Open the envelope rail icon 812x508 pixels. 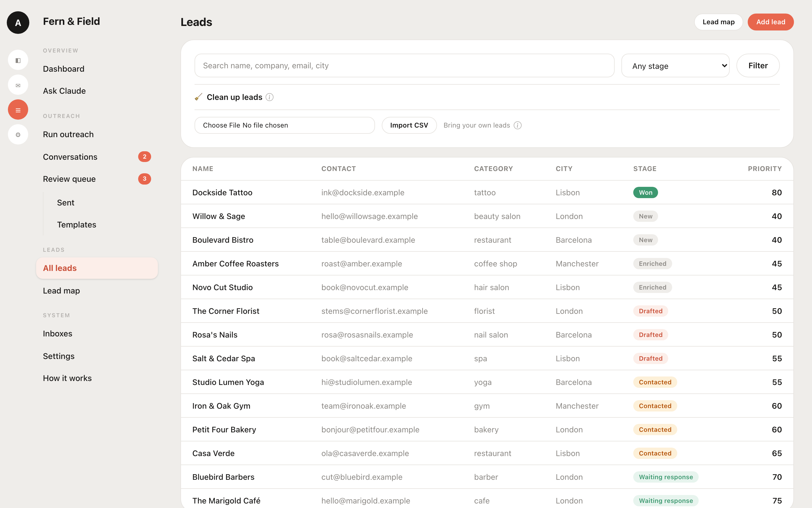(x=18, y=85)
